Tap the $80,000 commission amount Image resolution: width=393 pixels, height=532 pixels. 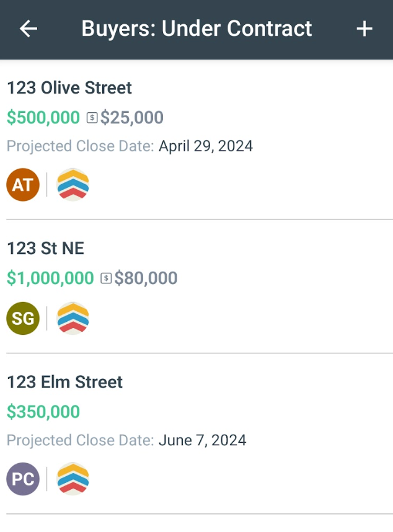[x=146, y=278]
